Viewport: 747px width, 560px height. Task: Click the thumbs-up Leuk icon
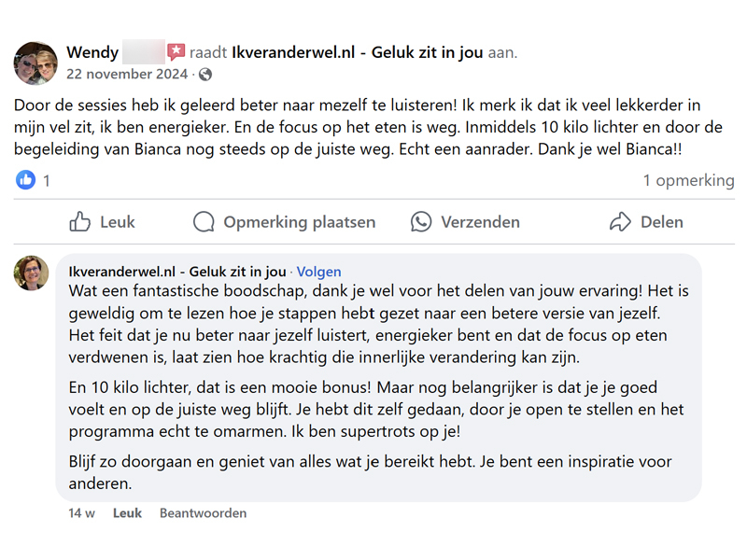click(79, 222)
